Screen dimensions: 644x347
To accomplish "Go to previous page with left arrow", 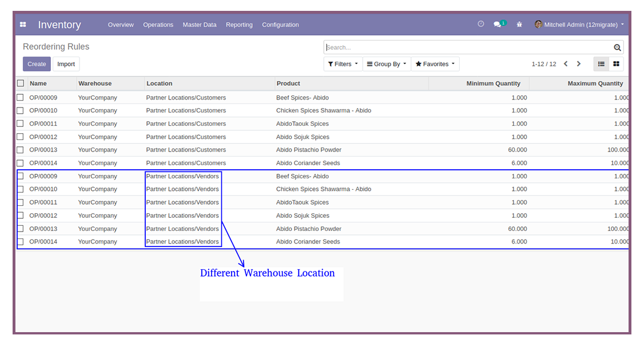I will (x=566, y=64).
